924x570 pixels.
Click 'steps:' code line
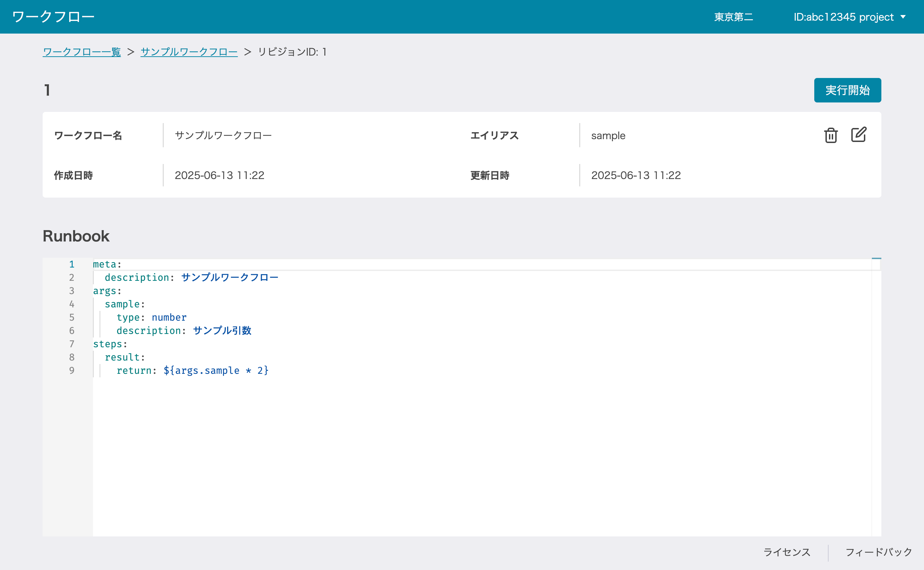click(x=110, y=344)
